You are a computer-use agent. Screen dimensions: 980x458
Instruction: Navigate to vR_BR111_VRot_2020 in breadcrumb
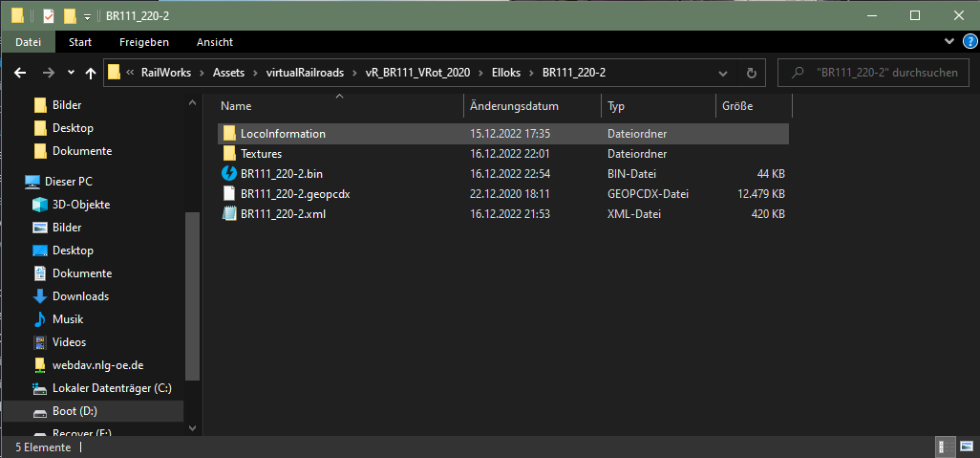[x=417, y=73]
